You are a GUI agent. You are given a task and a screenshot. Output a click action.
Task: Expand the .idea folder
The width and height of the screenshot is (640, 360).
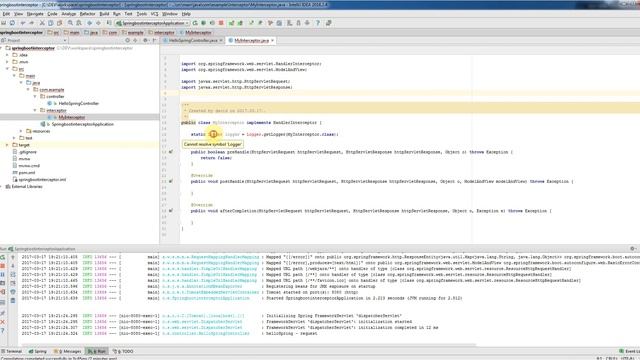coord(7,55)
